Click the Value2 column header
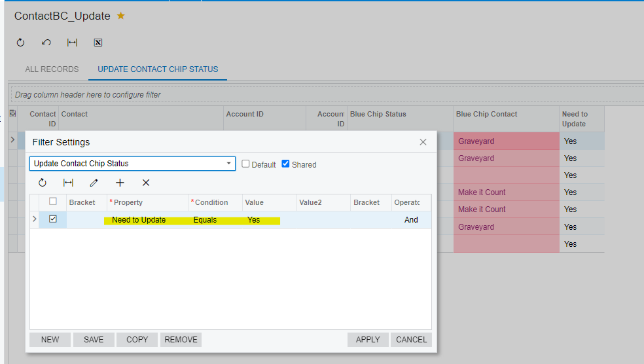The image size is (644, 364). pyautogui.click(x=323, y=202)
